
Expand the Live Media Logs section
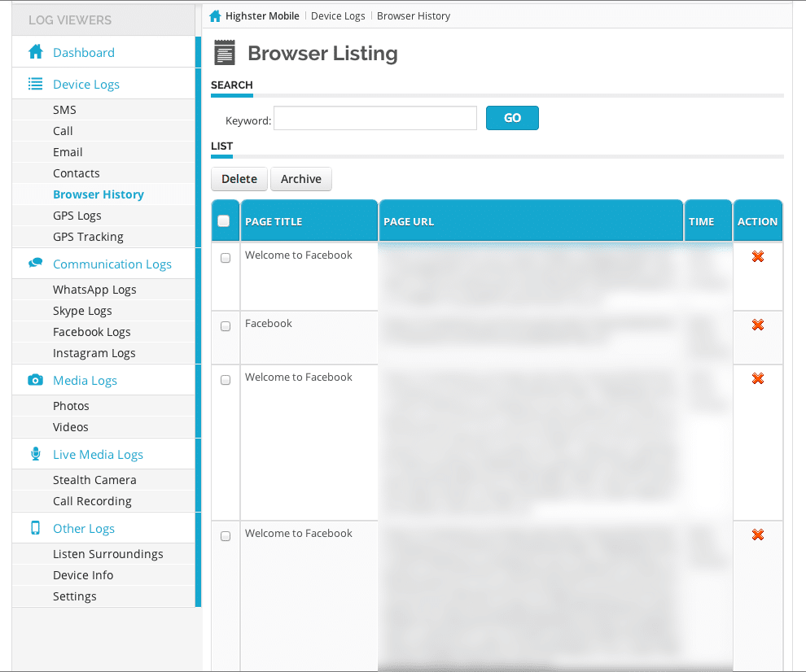(99, 455)
